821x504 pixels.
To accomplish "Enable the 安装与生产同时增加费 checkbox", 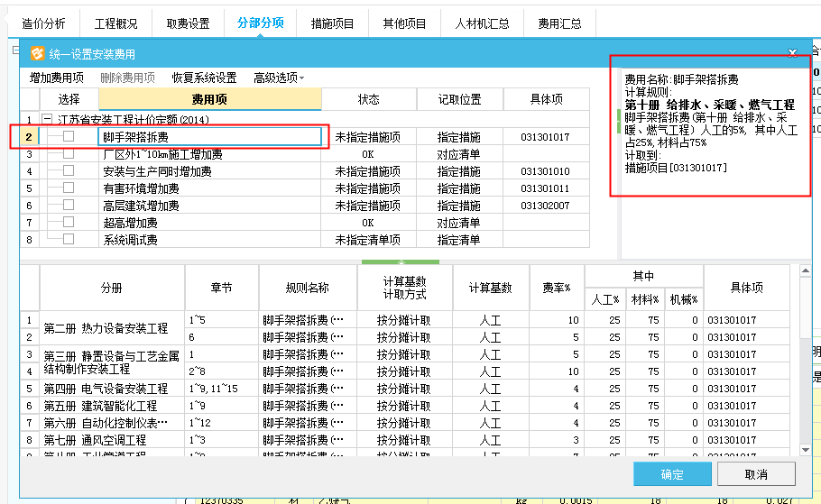I will pyautogui.click(x=69, y=171).
